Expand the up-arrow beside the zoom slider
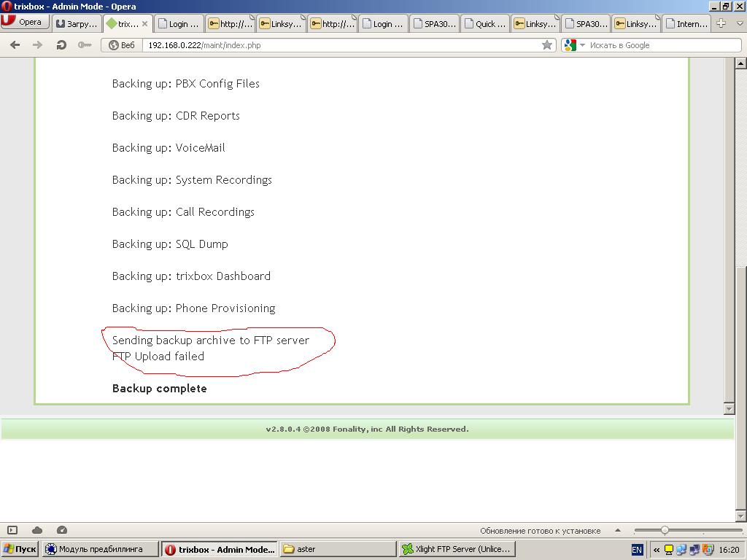This screenshot has height=560, width=747. [617, 530]
